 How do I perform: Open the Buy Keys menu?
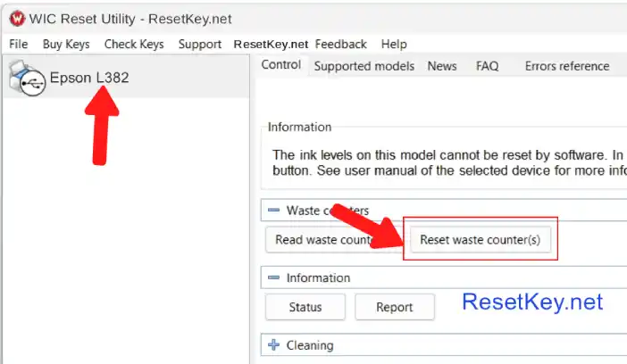pos(66,44)
